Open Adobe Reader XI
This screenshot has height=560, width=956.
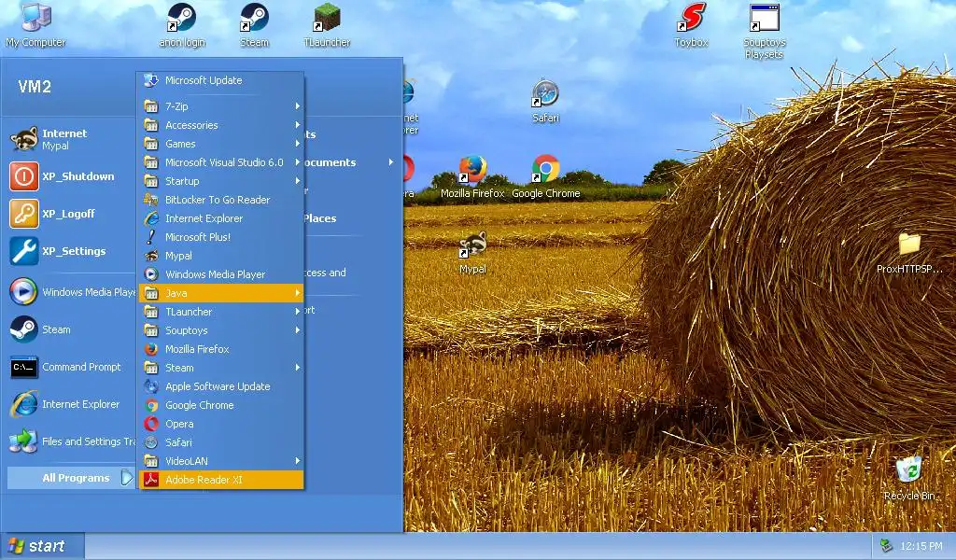[x=220, y=480]
